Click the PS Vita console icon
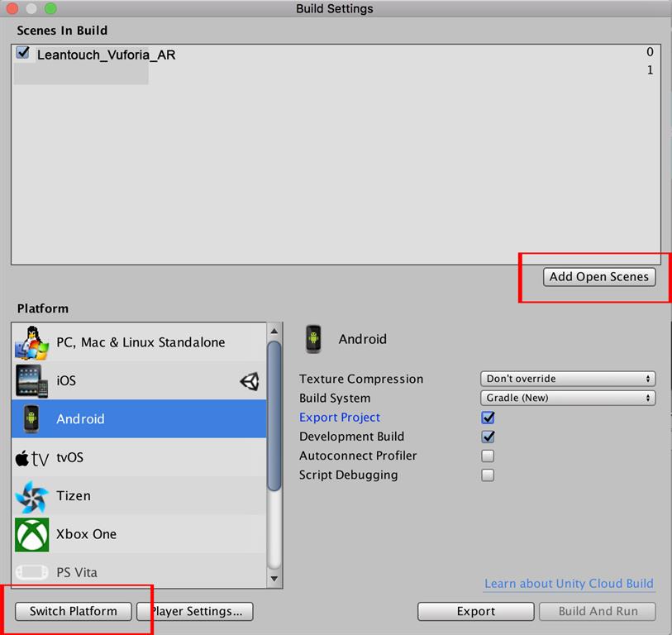 click(31, 572)
